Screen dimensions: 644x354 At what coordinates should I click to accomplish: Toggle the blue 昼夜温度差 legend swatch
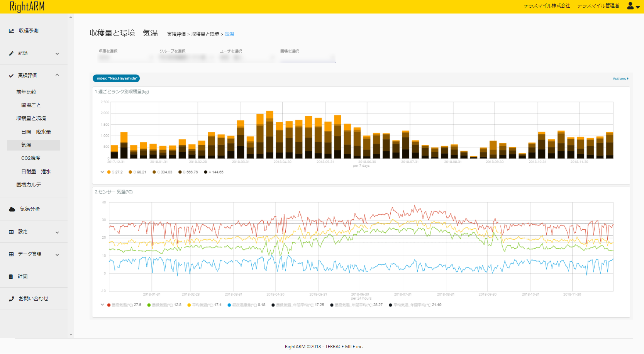pos(229,305)
